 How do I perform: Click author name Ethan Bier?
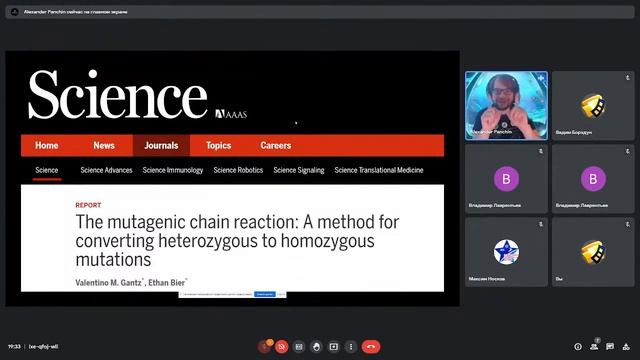pos(167,282)
